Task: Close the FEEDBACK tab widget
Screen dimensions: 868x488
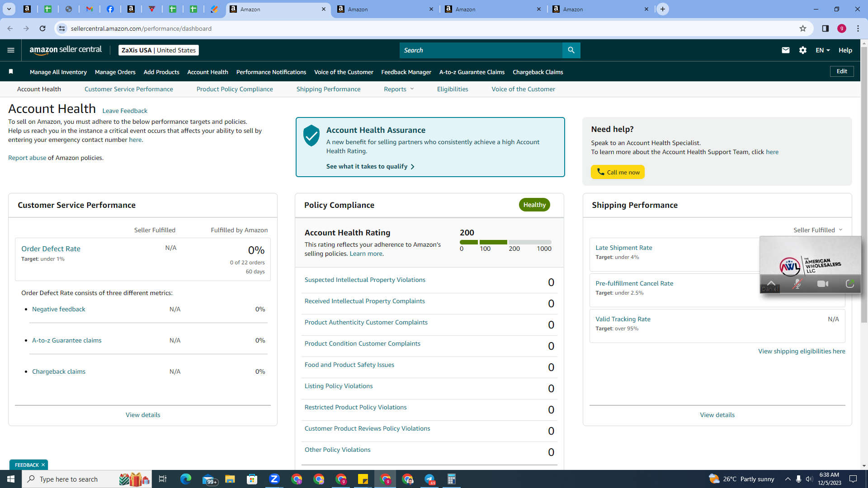Action: tap(43, 465)
